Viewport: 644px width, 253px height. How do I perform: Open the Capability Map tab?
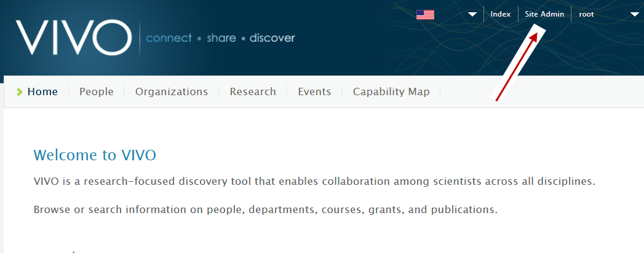click(391, 91)
